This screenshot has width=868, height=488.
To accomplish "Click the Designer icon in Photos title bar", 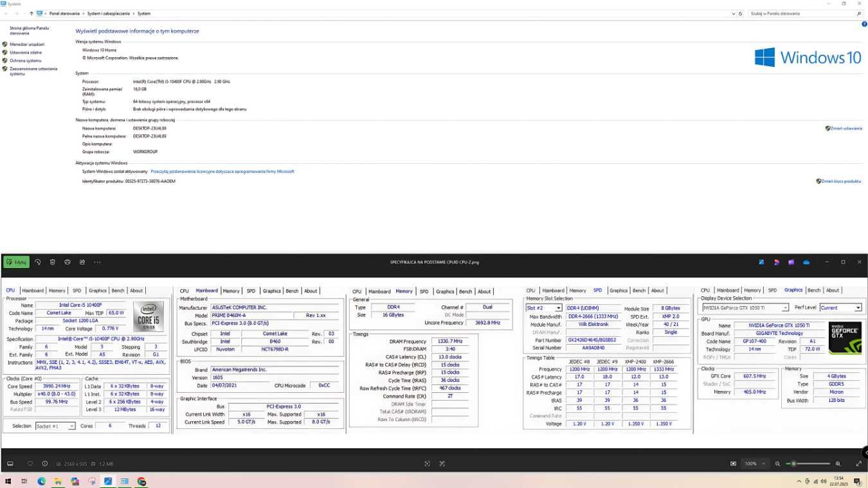I will click(x=777, y=262).
